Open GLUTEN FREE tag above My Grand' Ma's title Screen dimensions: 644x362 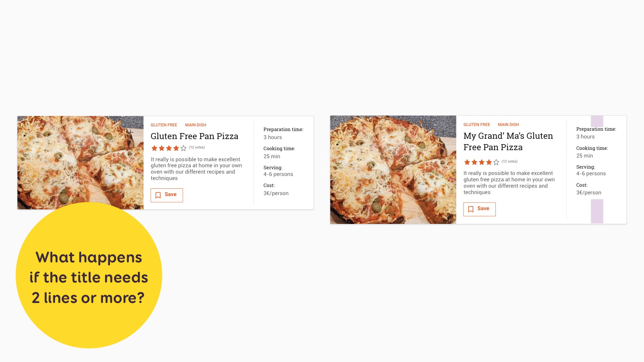point(477,125)
